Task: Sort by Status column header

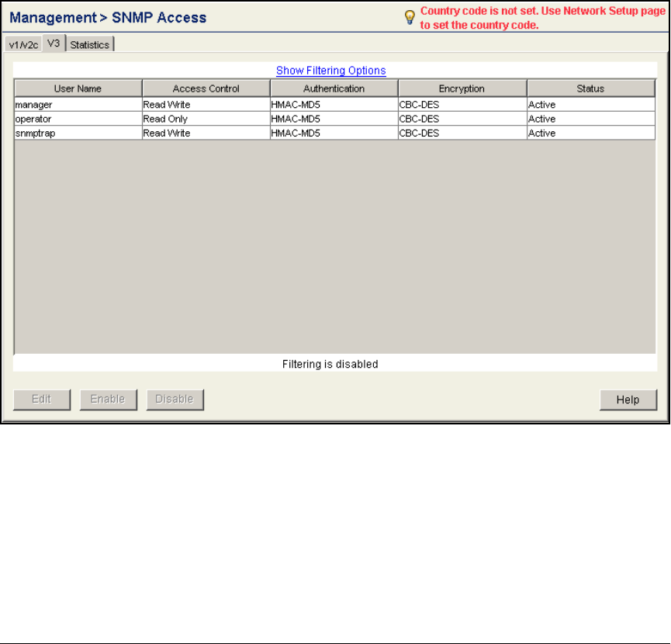Action: click(590, 88)
